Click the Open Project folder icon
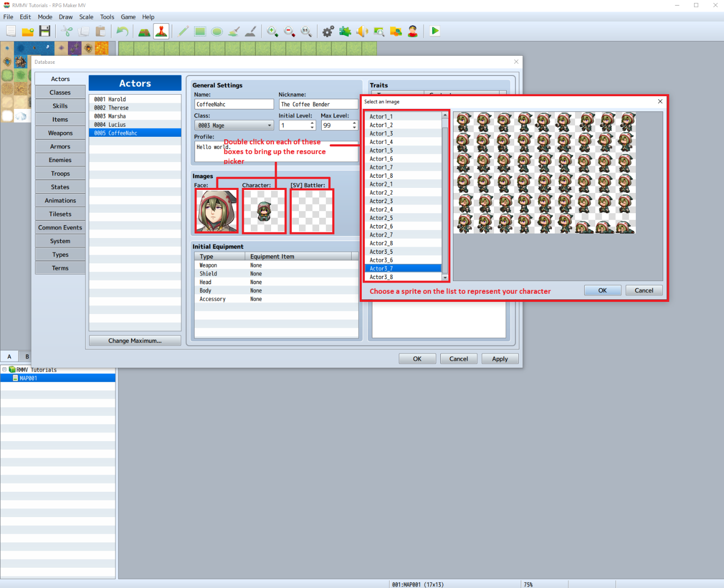Image resolution: width=724 pixels, height=588 pixels. [28, 31]
